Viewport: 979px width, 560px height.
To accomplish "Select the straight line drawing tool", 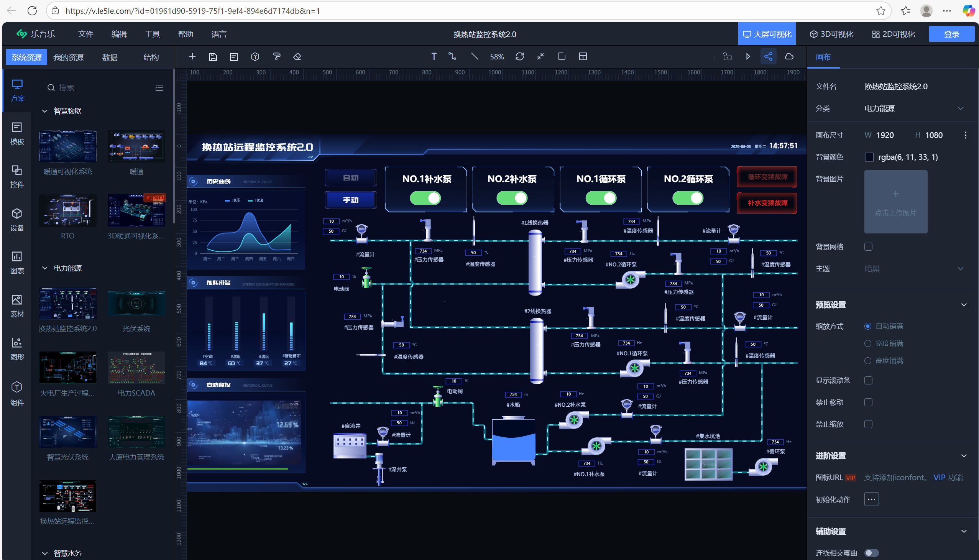I will click(475, 57).
